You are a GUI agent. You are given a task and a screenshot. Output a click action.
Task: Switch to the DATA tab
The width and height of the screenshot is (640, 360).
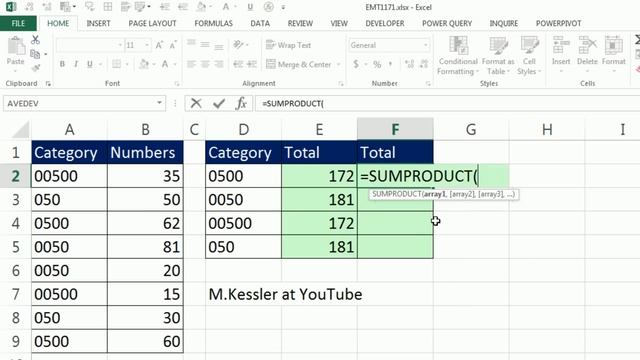(260, 23)
